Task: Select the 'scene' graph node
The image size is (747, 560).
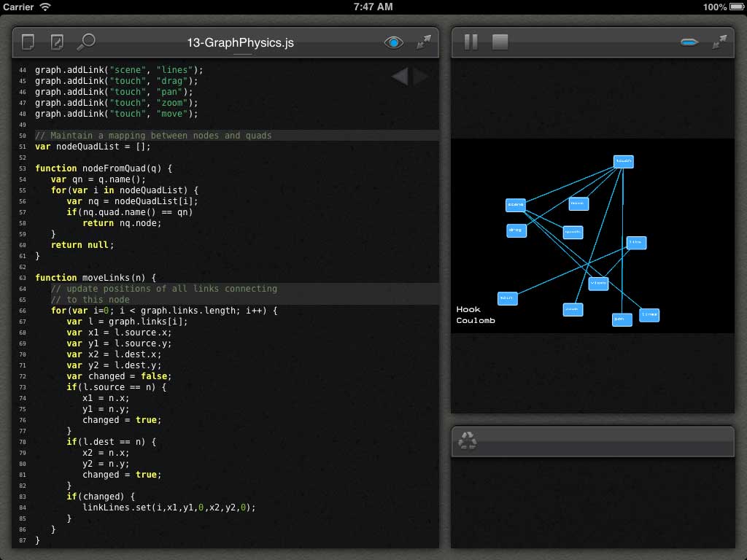Action: pos(516,205)
